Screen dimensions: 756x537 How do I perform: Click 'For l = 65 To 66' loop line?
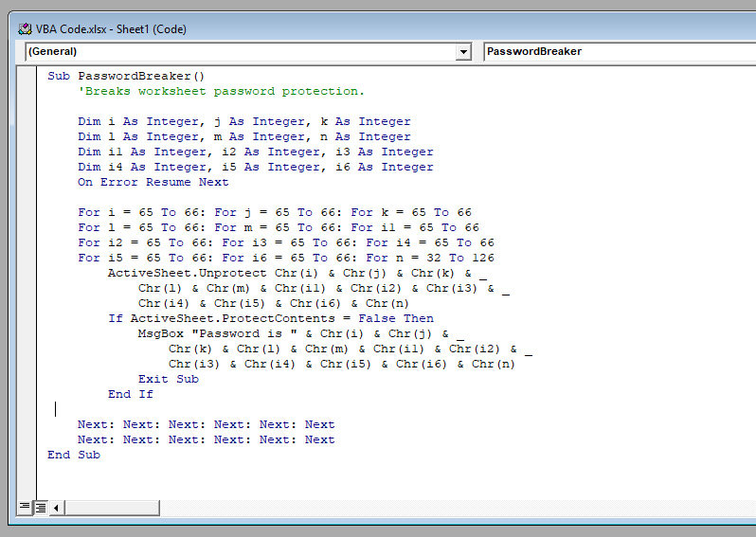[x=279, y=227]
